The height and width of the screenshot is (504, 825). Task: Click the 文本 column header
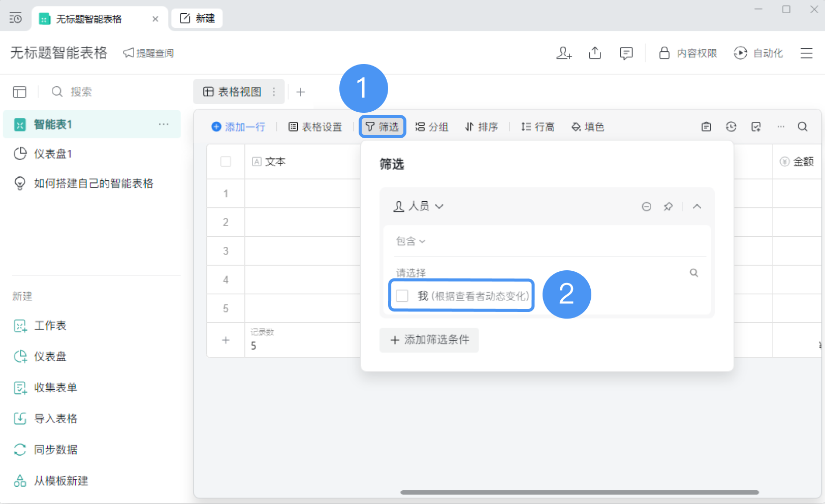[x=303, y=162]
